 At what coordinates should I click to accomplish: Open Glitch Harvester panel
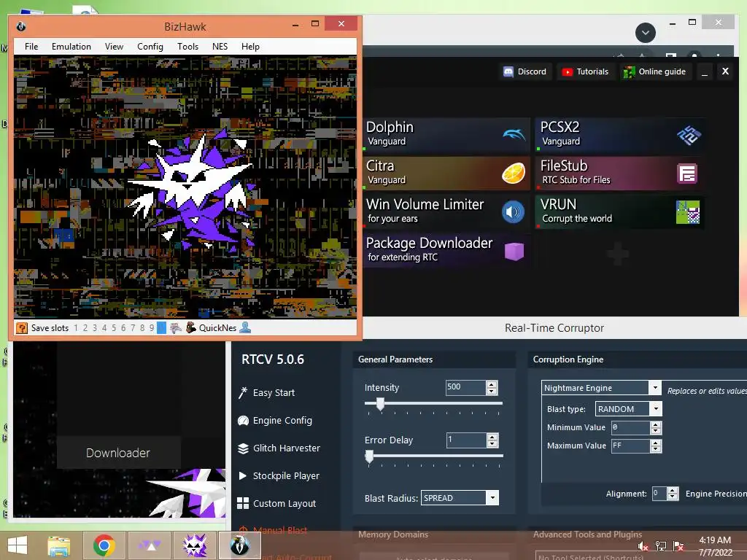[279, 448]
